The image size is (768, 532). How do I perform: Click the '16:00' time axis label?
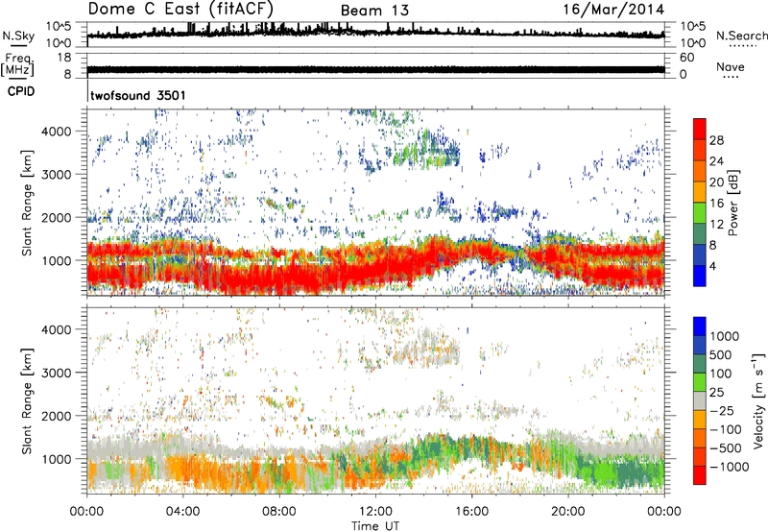pyautogui.click(x=471, y=512)
